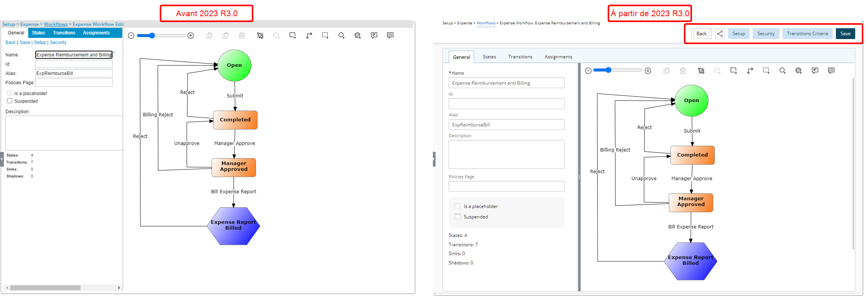Open General tab in new layout

tap(461, 57)
